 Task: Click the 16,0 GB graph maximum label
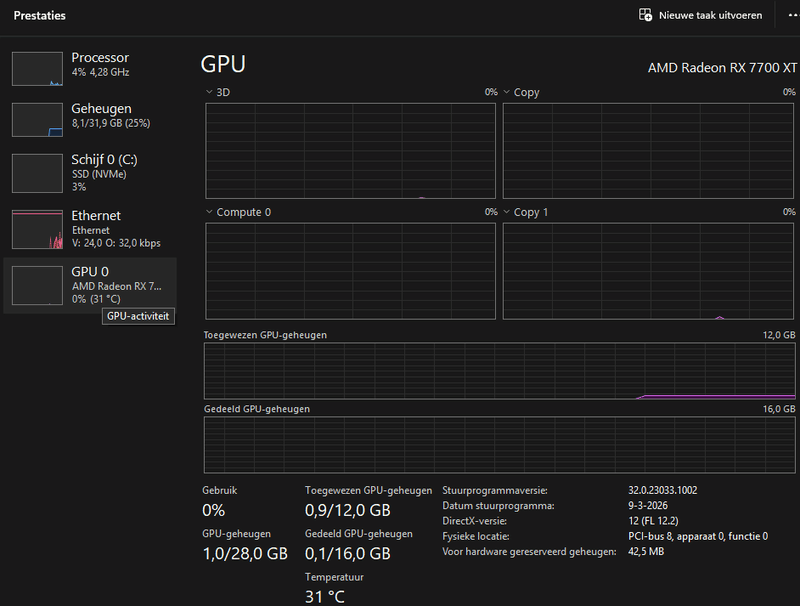(779, 409)
